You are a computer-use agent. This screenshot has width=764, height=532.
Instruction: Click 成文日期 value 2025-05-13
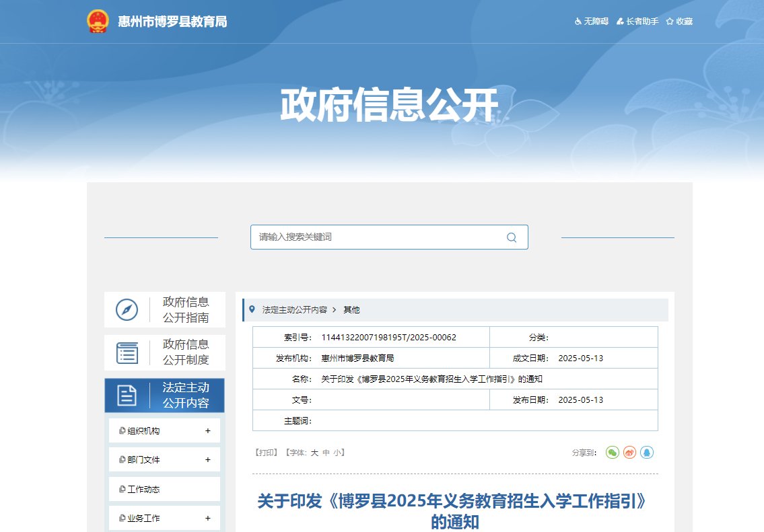point(580,358)
